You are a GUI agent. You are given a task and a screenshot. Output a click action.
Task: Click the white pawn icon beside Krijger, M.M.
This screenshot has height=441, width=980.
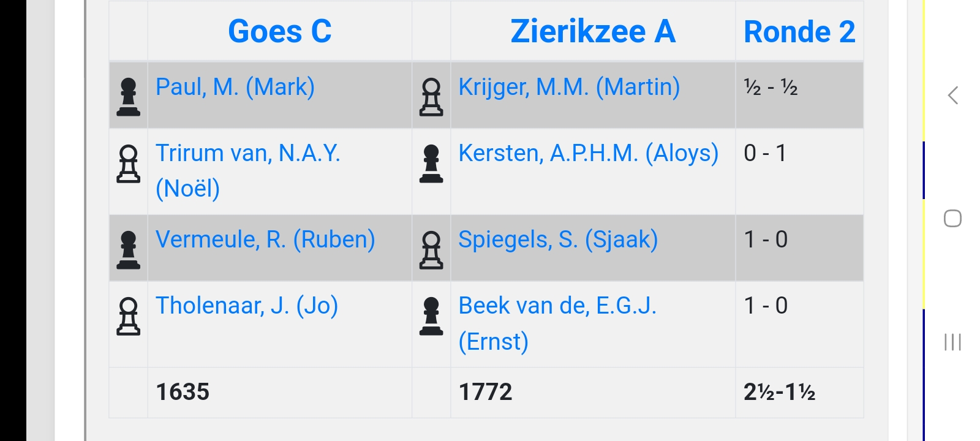[431, 97]
